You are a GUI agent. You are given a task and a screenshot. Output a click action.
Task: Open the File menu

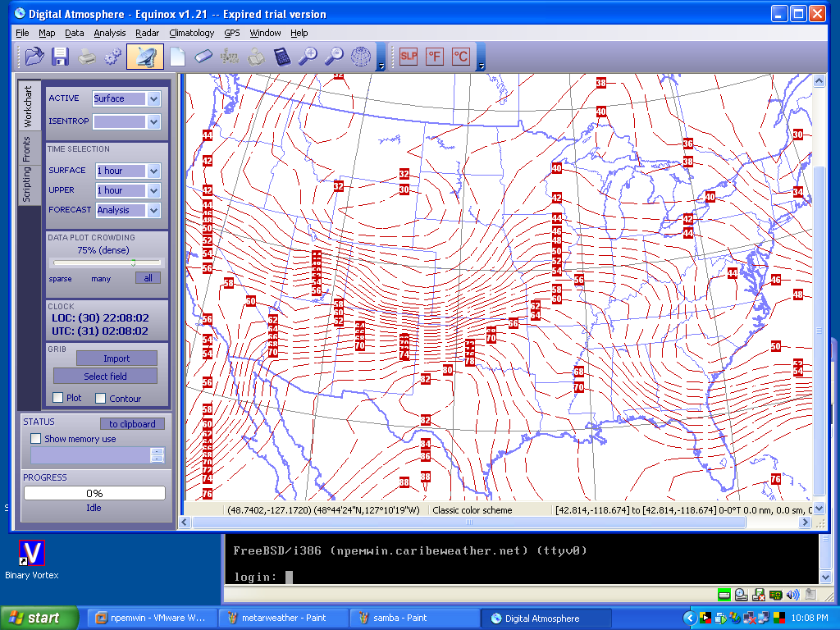point(22,33)
